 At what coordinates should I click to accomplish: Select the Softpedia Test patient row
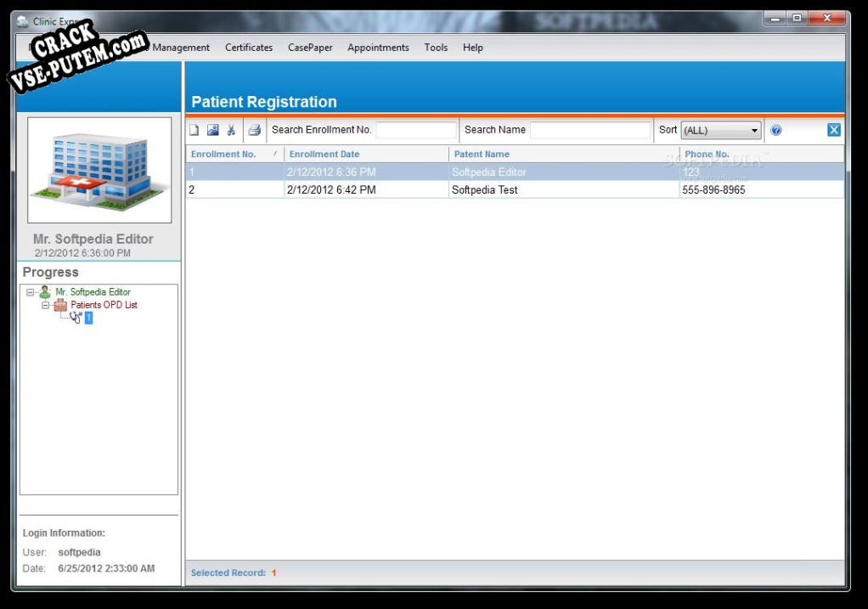coord(484,190)
